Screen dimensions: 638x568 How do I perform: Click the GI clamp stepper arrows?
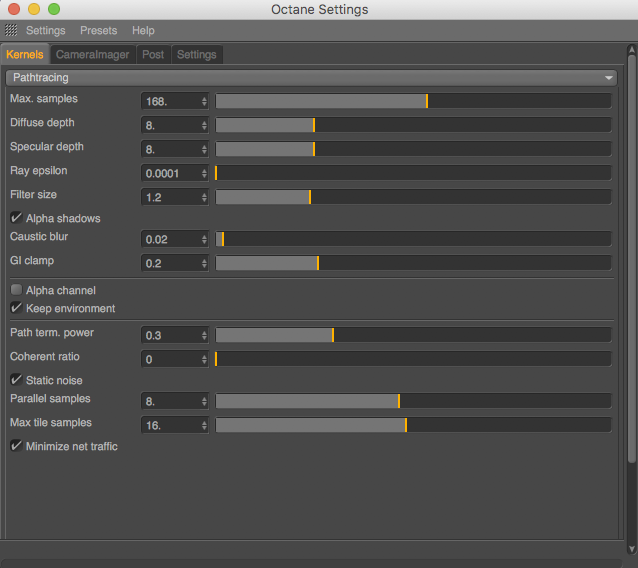(204, 263)
